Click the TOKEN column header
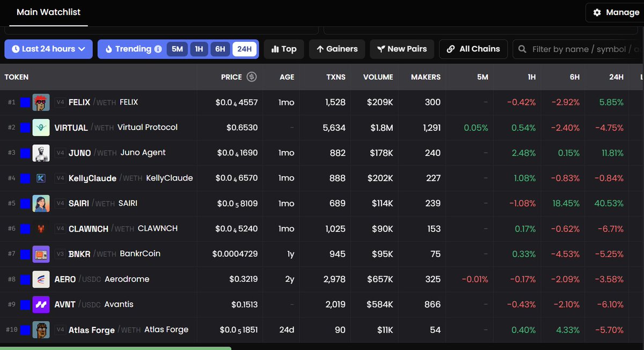Viewport: 644px width, 350px height. 17,77
